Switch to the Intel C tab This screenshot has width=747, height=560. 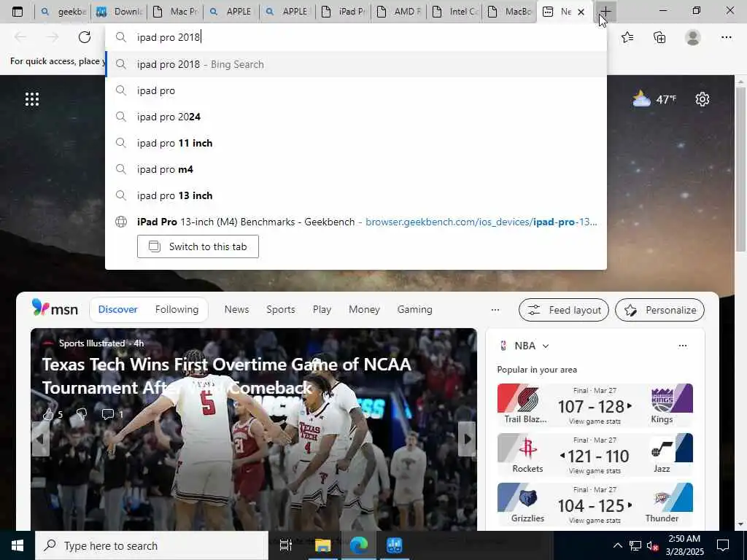[x=454, y=12]
